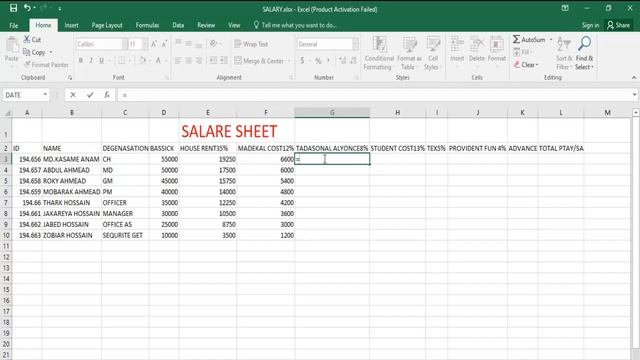Viewport: 640px width, 360px height.
Task: Toggle Underline formatting
Action: [x=101, y=60]
